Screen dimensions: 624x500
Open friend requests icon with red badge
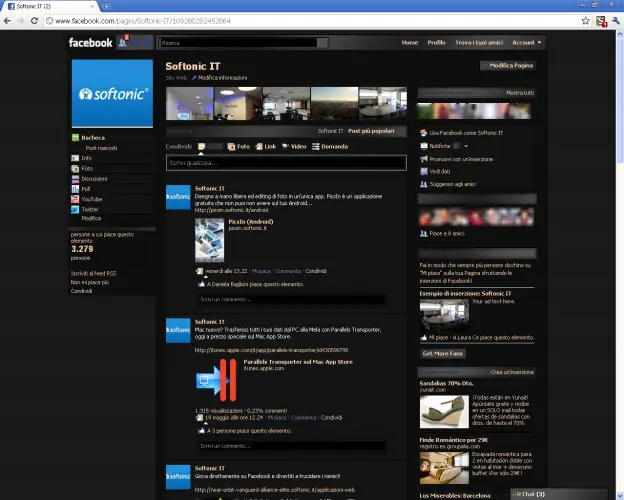123,42
